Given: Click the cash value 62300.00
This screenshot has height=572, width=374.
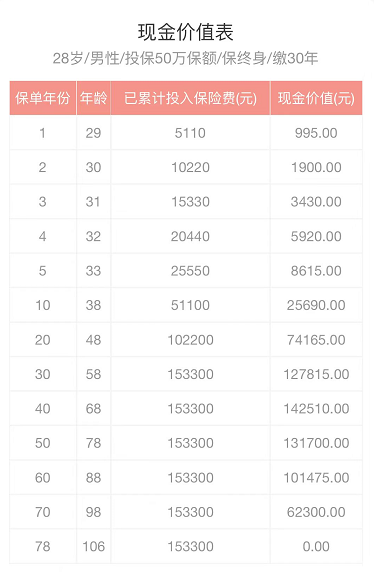Looking at the screenshot, I should tap(316, 512).
